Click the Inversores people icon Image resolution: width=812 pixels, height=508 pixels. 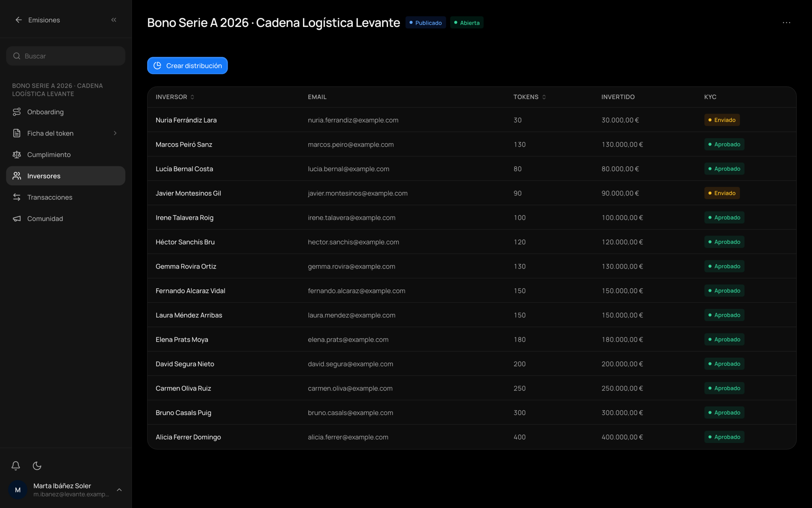[x=17, y=176]
